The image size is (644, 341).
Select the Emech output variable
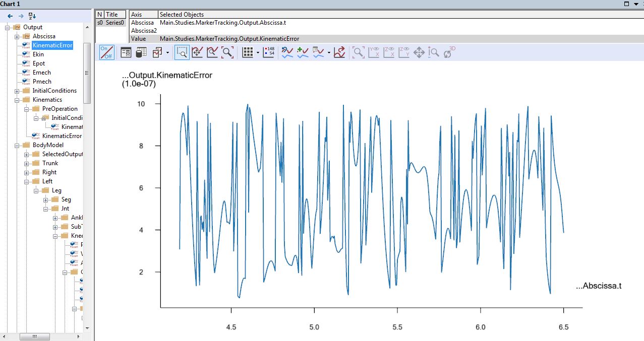point(42,73)
